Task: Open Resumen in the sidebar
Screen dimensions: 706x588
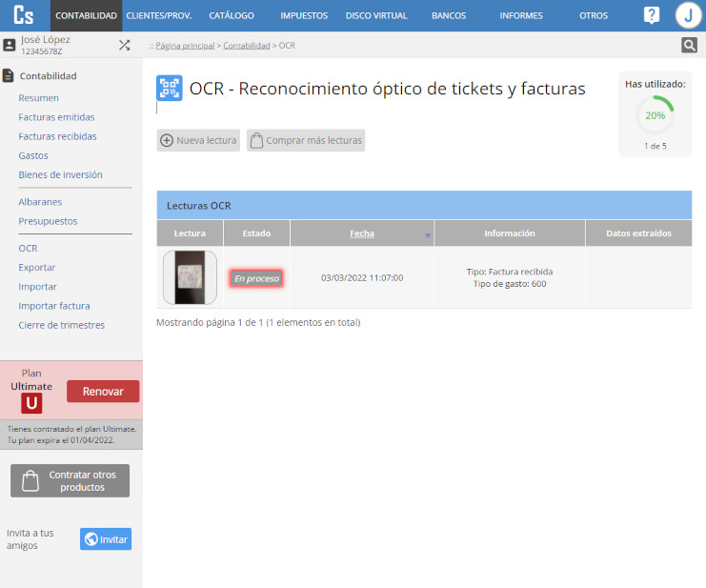Action: [39, 98]
